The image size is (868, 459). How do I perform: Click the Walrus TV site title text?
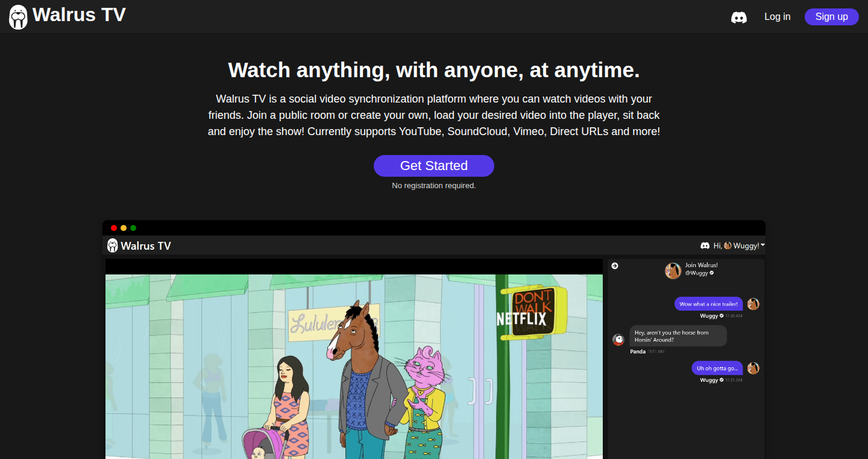[79, 15]
